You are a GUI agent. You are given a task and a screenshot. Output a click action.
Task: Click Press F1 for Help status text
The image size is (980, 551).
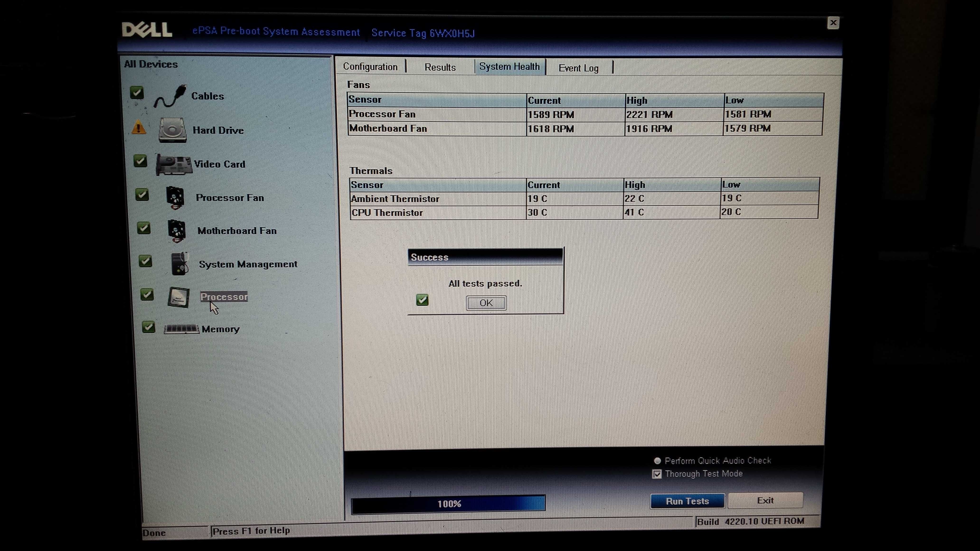coord(251,531)
